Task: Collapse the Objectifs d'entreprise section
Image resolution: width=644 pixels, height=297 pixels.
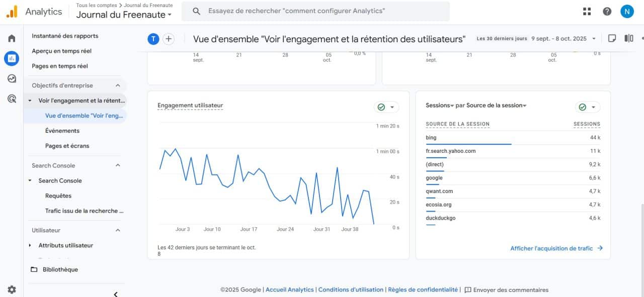Action: [x=118, y=85]
